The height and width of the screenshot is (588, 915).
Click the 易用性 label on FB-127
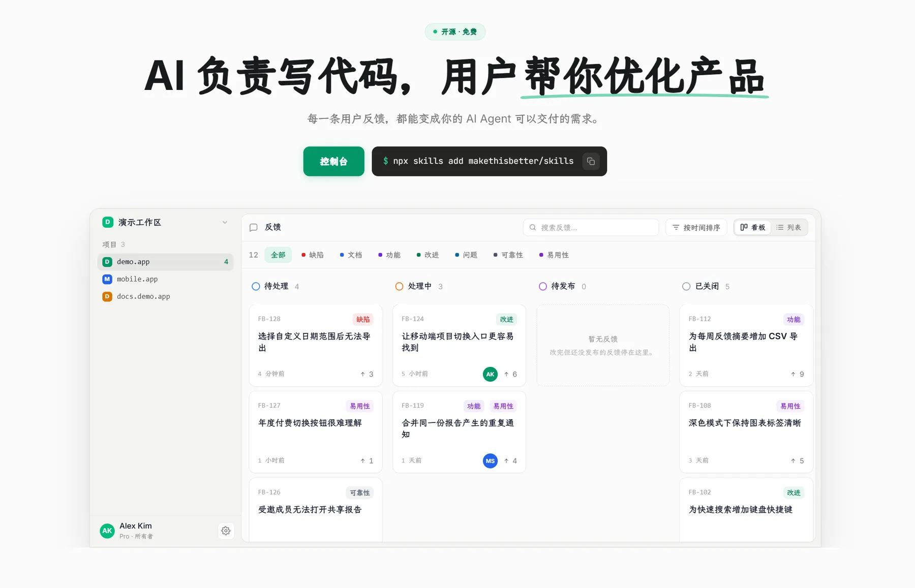[360, 406]
